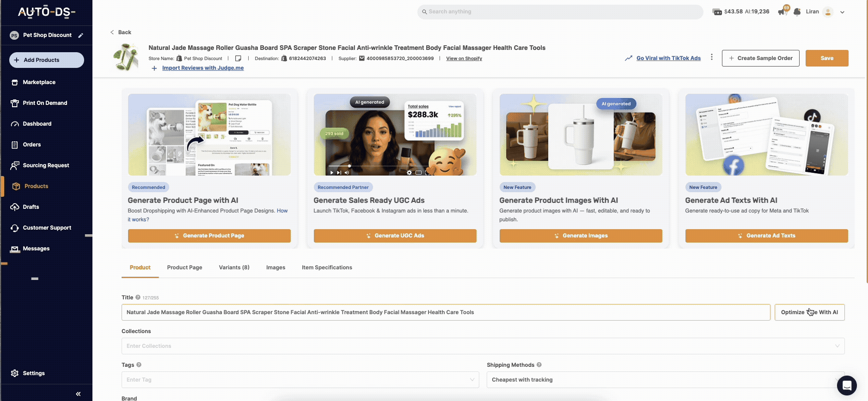Screen dimensions: 868x401
Task: Click the Save button
Action: 827,58
